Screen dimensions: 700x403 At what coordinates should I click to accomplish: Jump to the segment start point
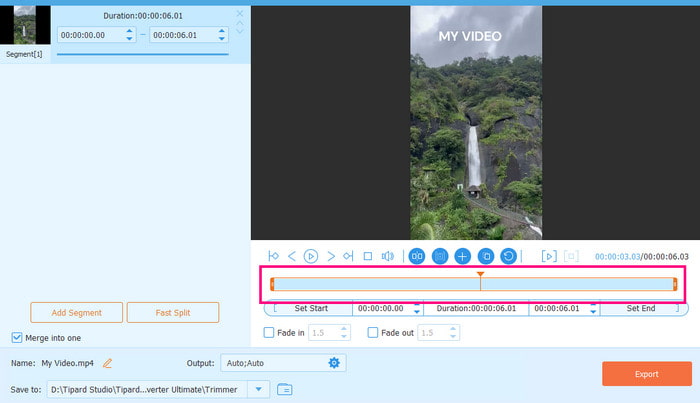click(273, 256)
